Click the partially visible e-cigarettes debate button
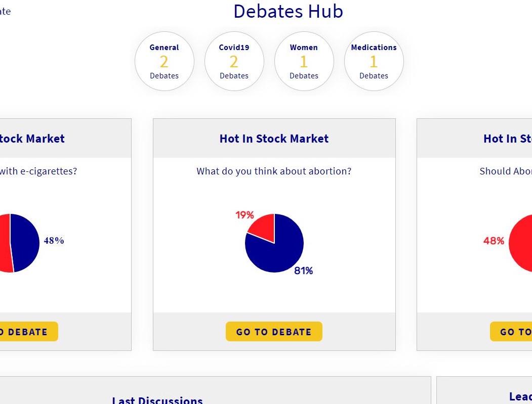This screenshot has height=404, width=532. pos(28,332)
